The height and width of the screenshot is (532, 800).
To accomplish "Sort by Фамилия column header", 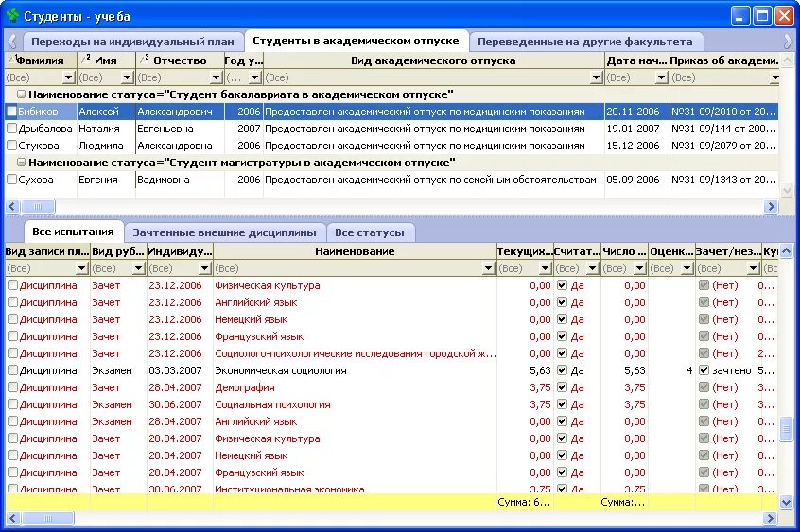I will [41, 60].
